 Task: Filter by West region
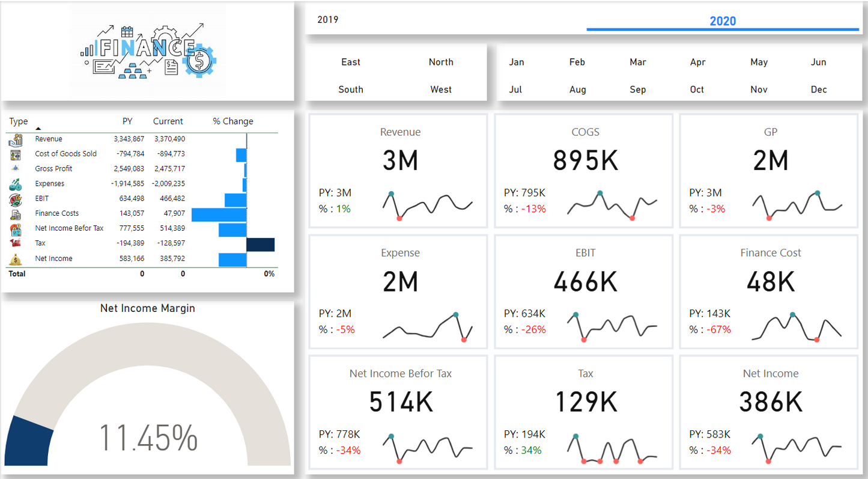click(x=441, y=90)
